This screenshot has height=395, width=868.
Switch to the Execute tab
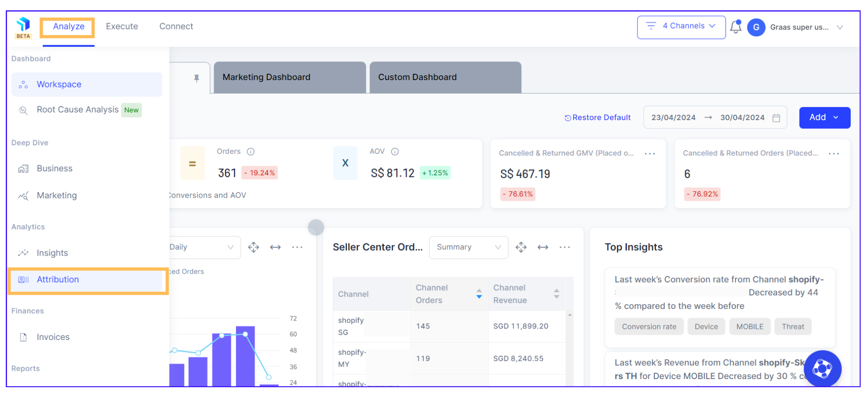[122, 26]
